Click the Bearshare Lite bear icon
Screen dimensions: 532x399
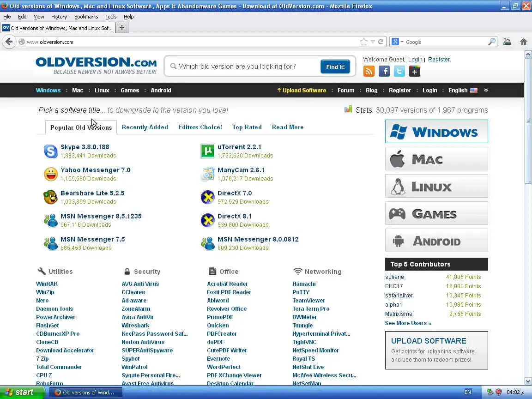click(x=51, y=197)
